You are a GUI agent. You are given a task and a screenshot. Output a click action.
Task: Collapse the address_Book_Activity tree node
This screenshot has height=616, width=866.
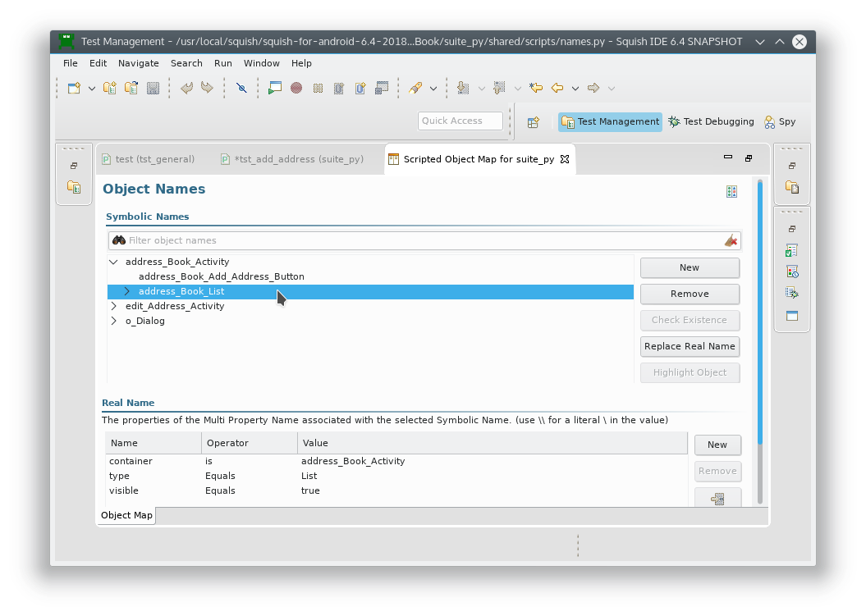click(113, 262)
